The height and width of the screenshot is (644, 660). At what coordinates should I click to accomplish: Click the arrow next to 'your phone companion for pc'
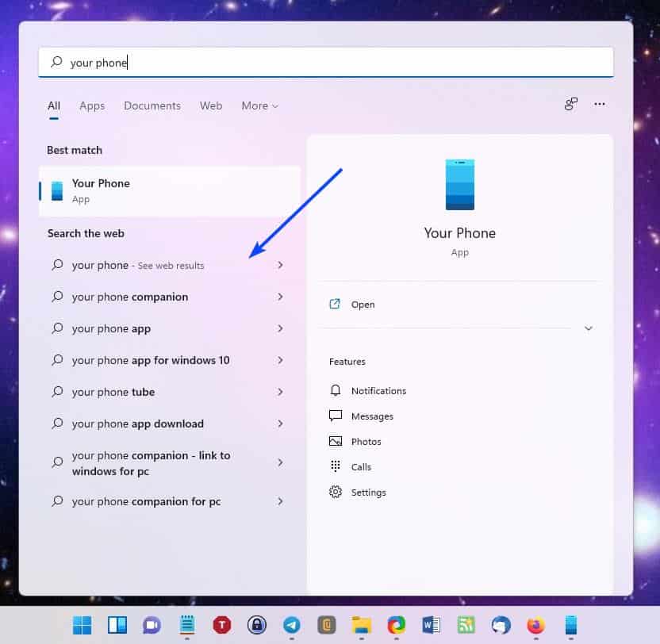click(280, 501)
